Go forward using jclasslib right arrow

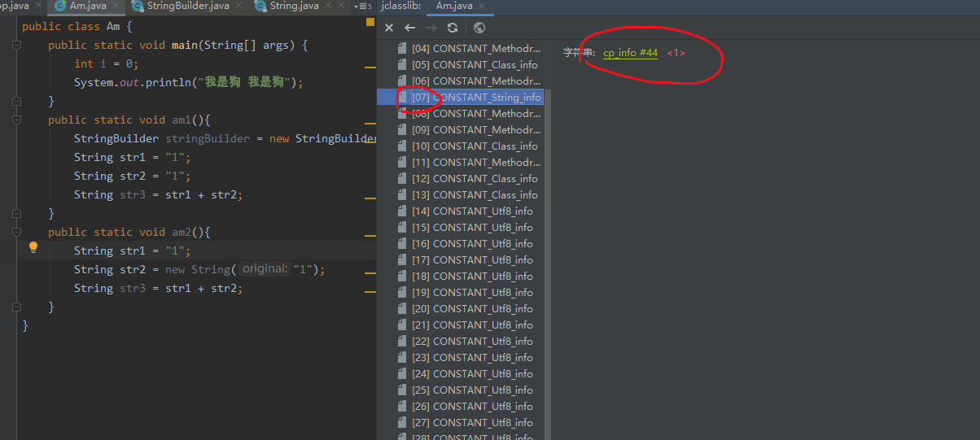(x=431, y=28)
